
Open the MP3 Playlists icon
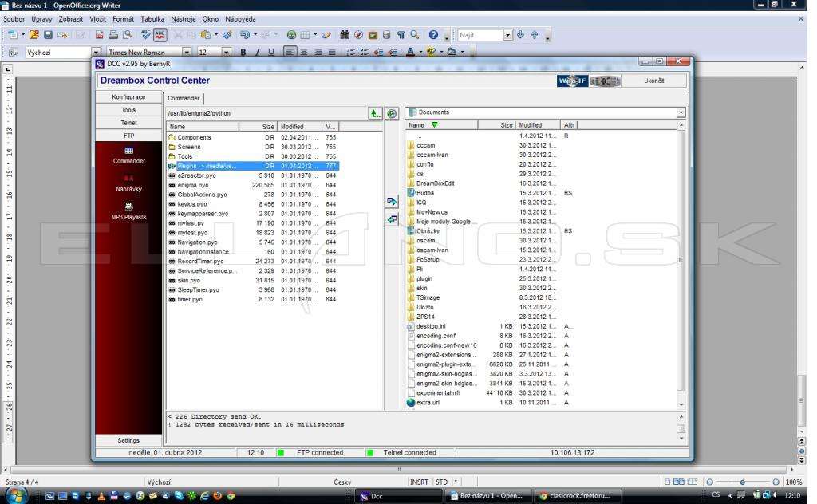click(x=128, y=211)
